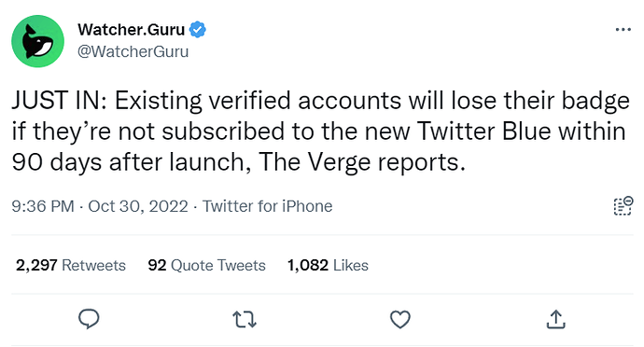644x347 pixels.
Task: Click the 9:36 PM timestamp
Action: (43, 206)
